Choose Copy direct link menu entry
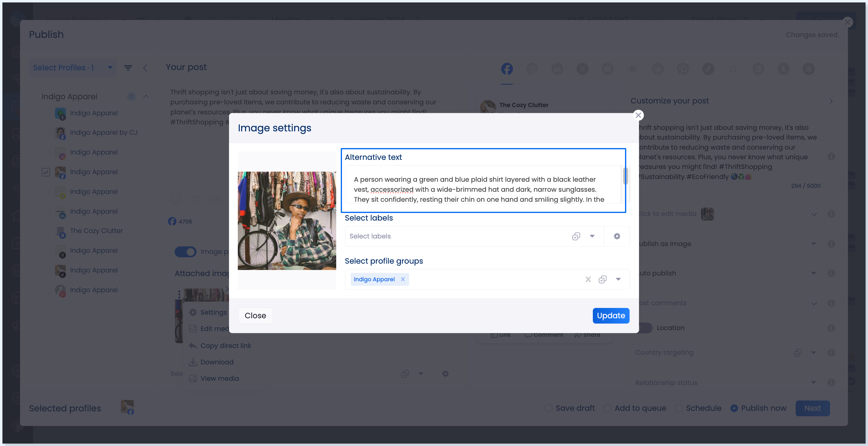The width and height of the screenshot is (868, 446). (x=220, y=346)
